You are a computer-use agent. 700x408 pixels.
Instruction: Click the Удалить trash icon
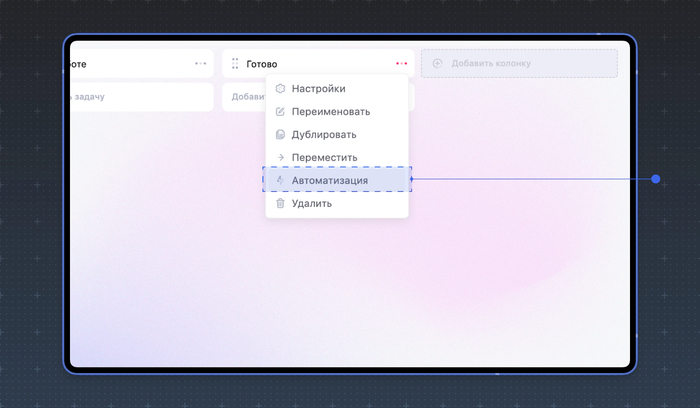coord(280,203)
